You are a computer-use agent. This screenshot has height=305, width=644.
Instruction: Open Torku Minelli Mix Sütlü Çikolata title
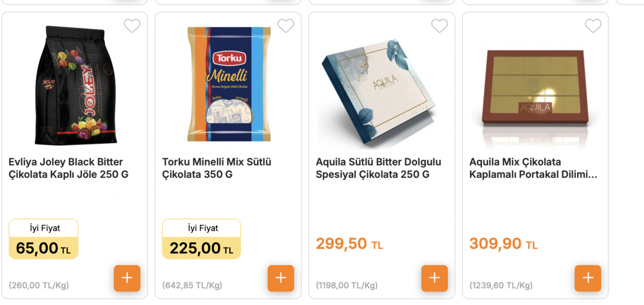point(217,168)
